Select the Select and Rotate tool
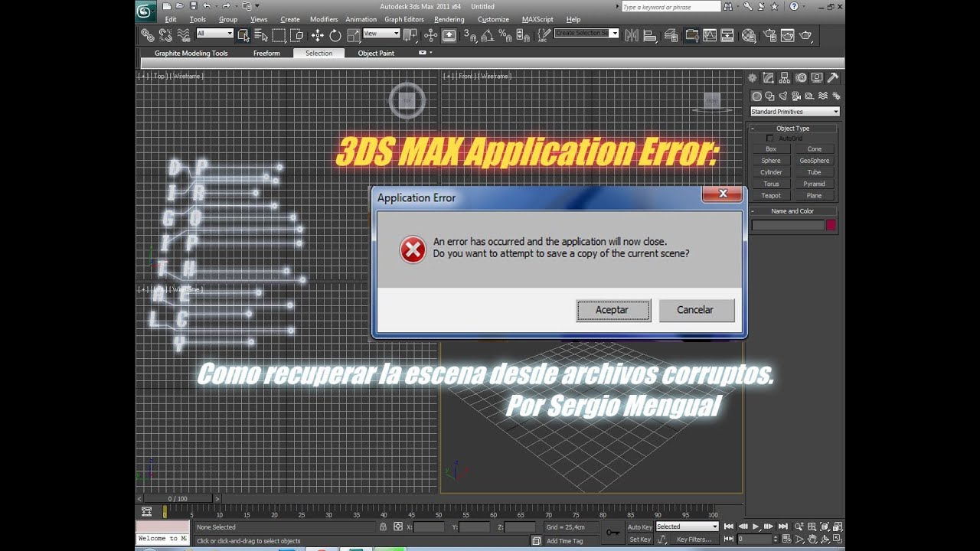Image resolution: width=980 pixels, height=551 pixels. (x=335, y=35)
